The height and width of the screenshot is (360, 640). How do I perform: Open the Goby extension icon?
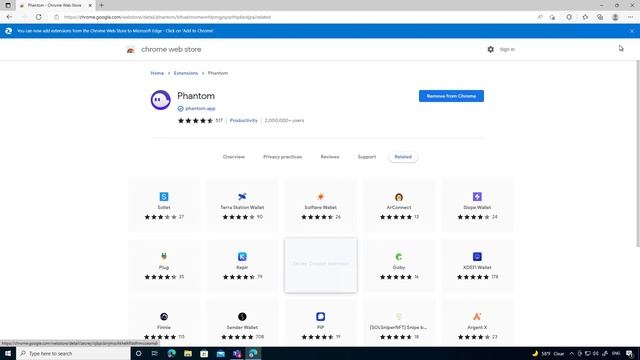pyautogui.click(x=399, y=256)
